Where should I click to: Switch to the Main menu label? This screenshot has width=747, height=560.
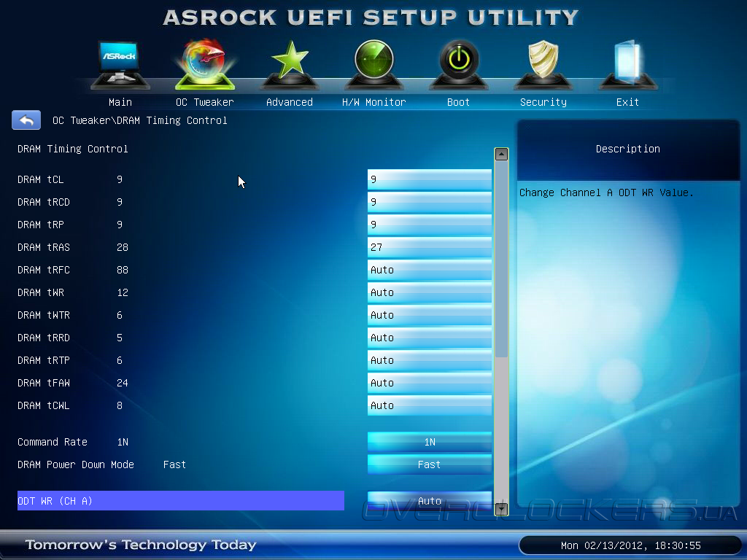pos(120,102)
